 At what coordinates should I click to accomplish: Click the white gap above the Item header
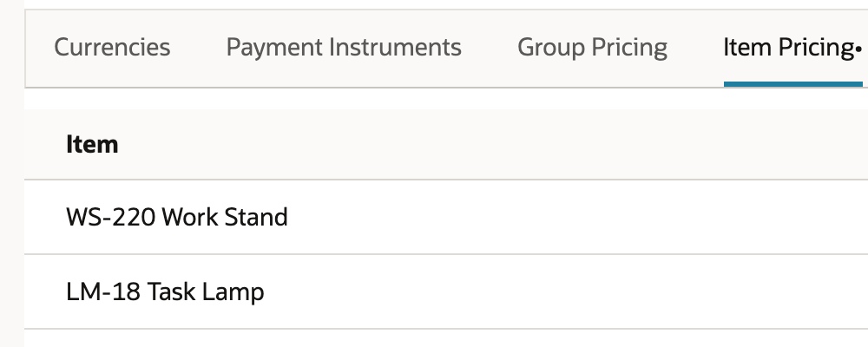446,99
